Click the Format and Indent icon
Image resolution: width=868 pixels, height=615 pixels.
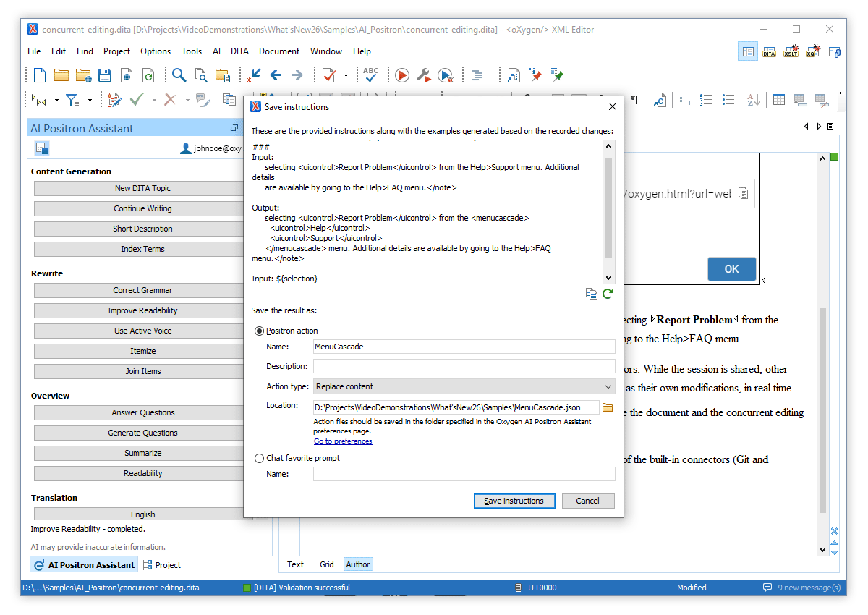(x=477, y=75)
